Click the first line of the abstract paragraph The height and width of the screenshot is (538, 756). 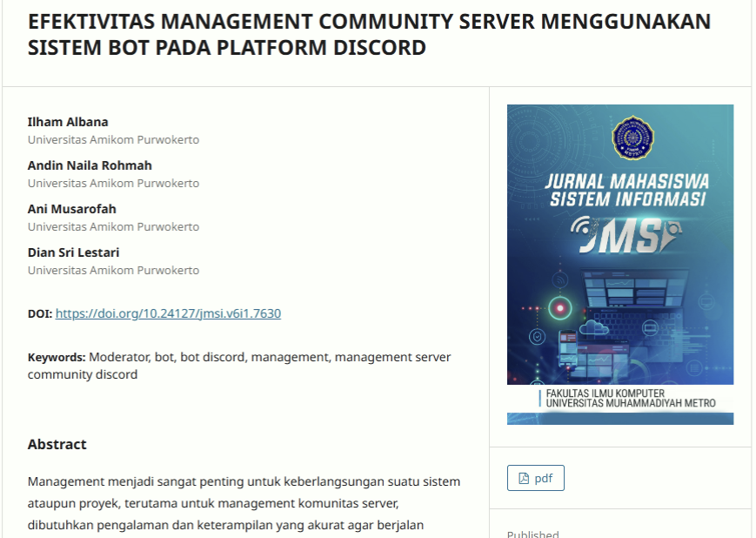point(244,481)
